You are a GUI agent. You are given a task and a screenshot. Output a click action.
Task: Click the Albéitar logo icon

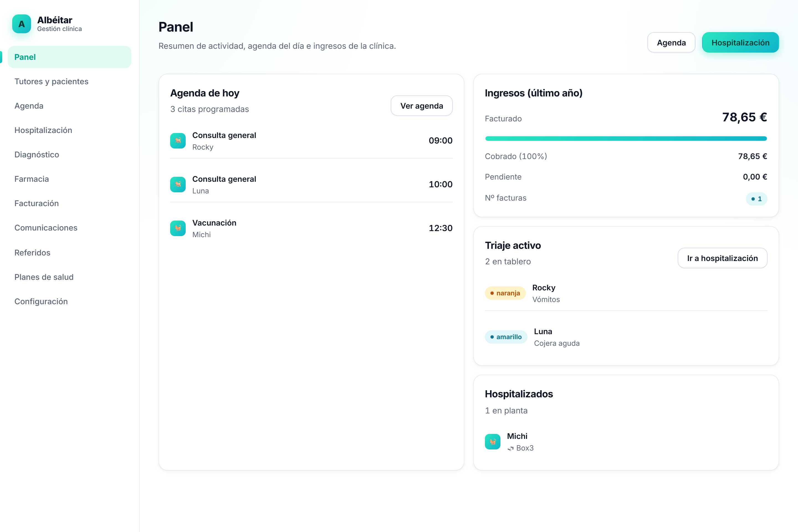coord(21,24)
